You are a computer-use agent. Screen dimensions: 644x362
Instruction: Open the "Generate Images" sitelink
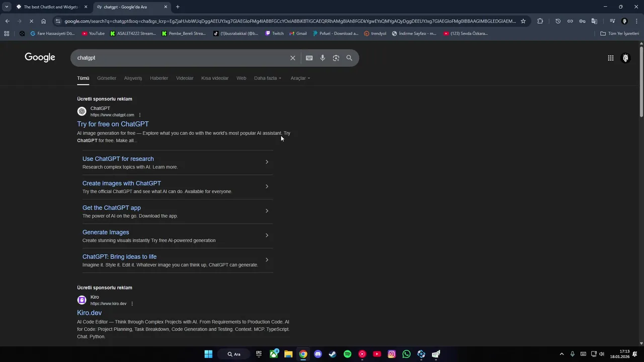pos(106,232)
